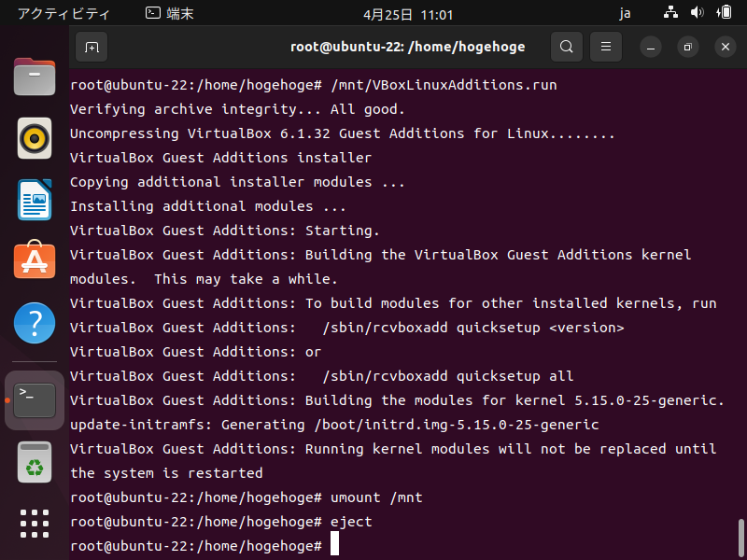Click the 'kernel 5.15.0-25-generic.' text
Image resolution: width=747 pixels, height=560 pixels.
(x=619, y=400)
